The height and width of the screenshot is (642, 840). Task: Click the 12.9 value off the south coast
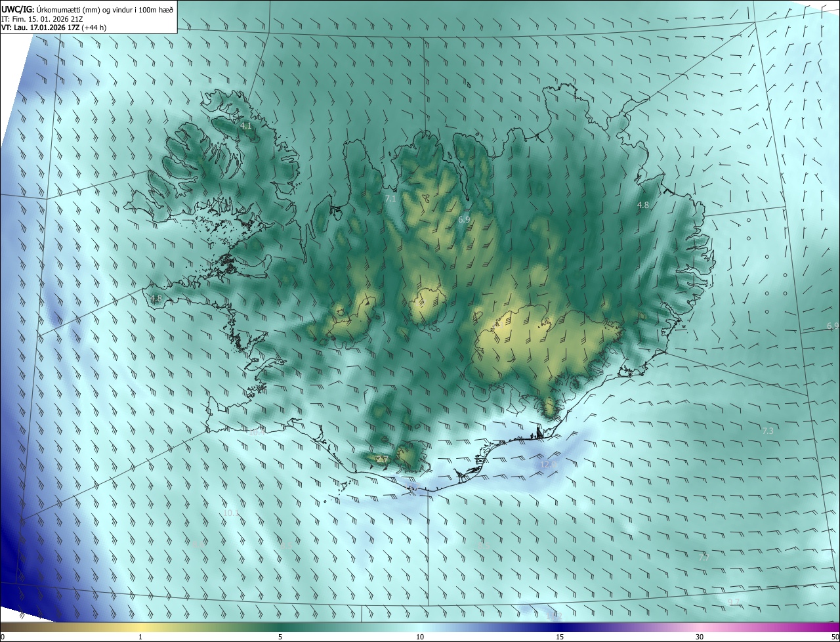(548, 465)
